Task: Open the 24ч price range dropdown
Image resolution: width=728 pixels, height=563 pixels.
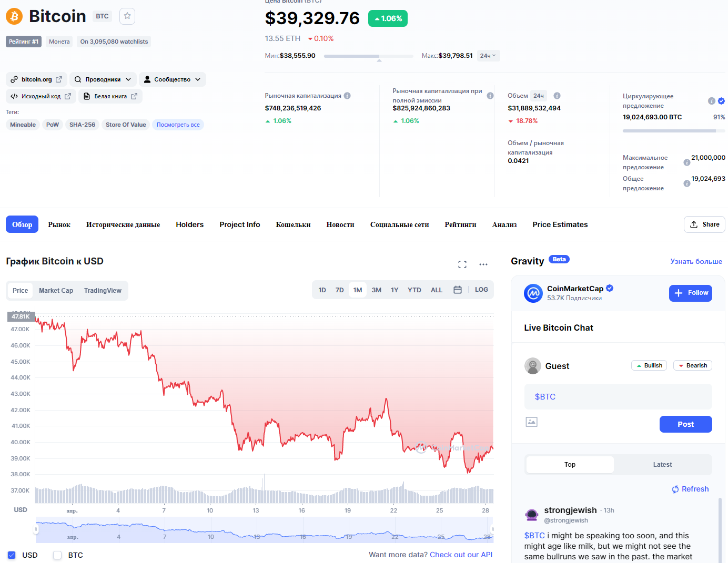Action: [488, 56]
